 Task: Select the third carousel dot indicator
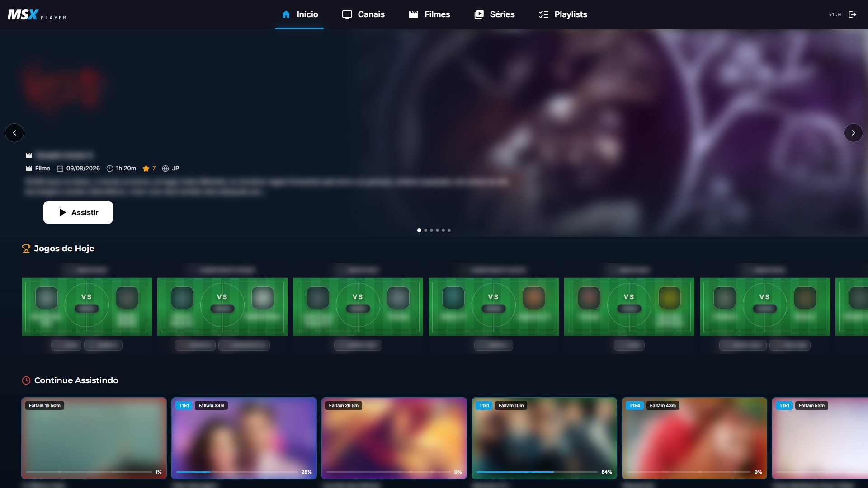click(x=431, y=230)
